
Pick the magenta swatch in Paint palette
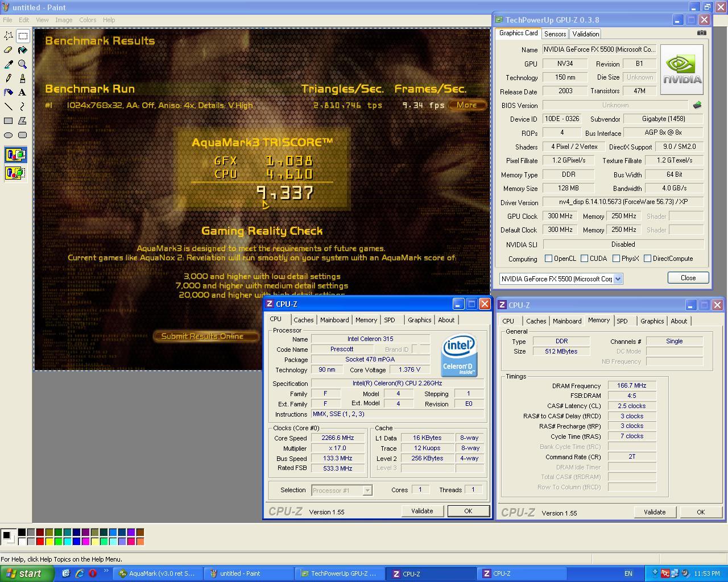pos(85,542)
